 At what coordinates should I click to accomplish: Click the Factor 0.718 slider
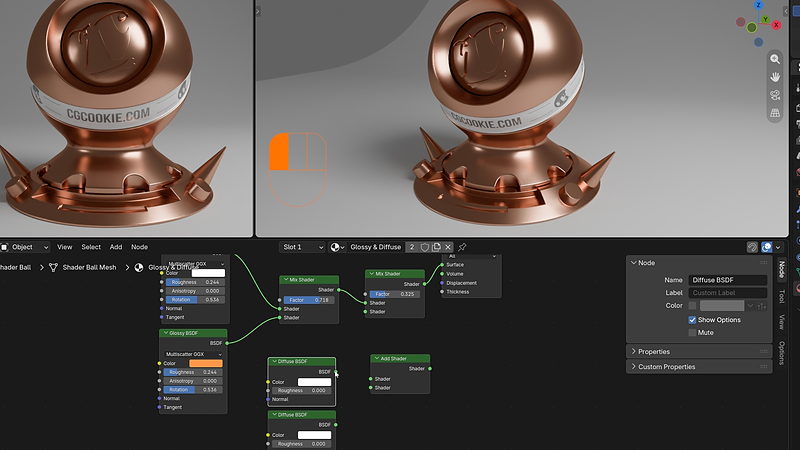(309, 300)
